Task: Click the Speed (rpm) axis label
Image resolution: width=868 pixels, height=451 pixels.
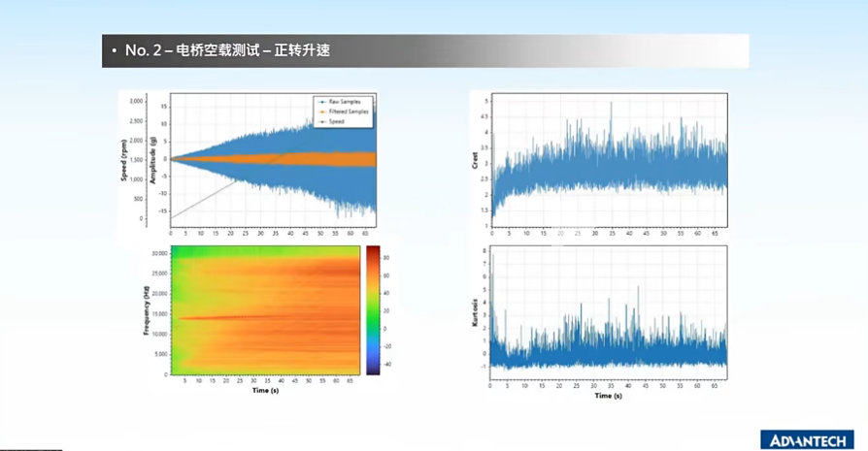Action: point(124,160)
